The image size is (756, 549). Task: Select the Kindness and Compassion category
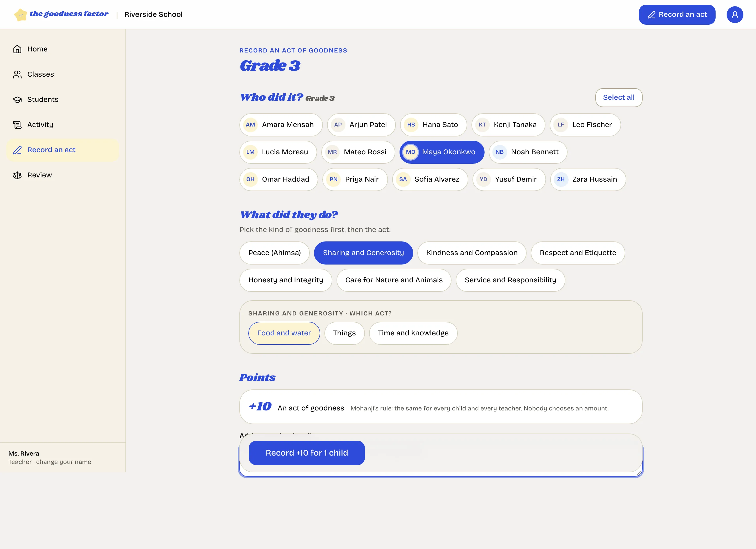[x=472, y=253]
